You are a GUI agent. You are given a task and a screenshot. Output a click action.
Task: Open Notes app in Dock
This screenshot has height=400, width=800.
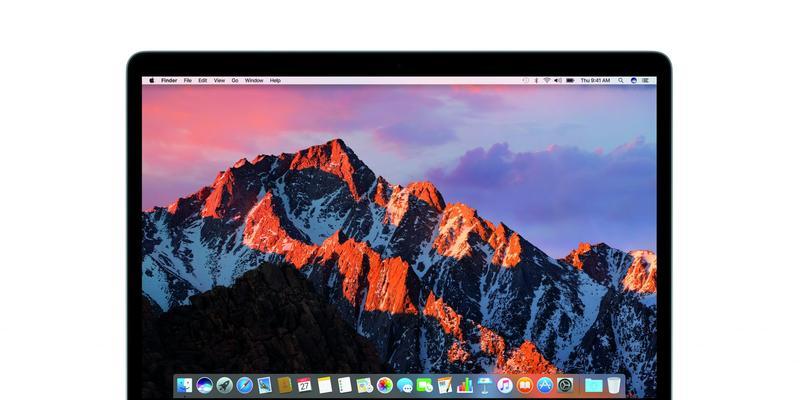[x=324, y=385]
